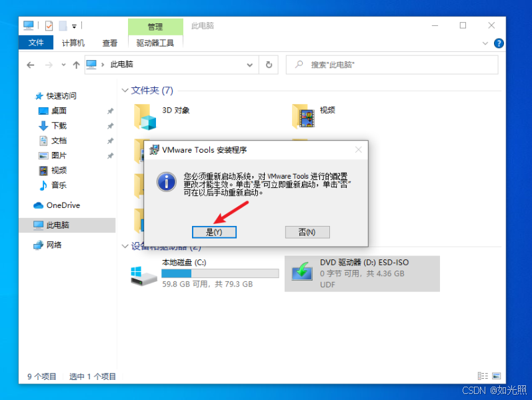Click the 选中 1 个项目 status text

tap(93, 377)
